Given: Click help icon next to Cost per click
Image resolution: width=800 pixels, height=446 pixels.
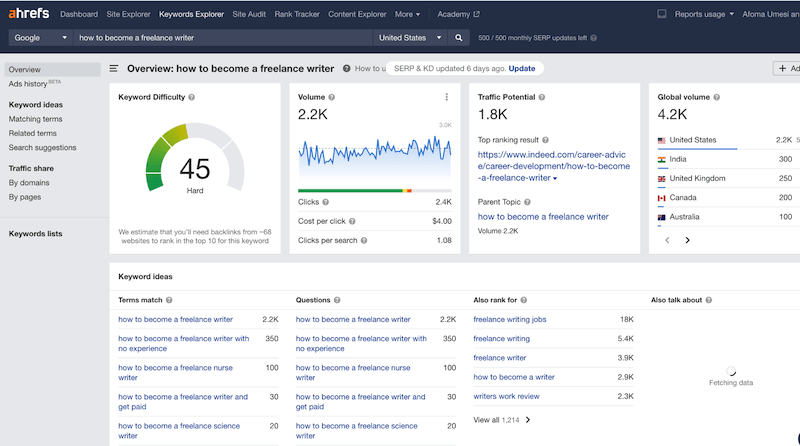Looking at the screenshot, I should point(352,221).
